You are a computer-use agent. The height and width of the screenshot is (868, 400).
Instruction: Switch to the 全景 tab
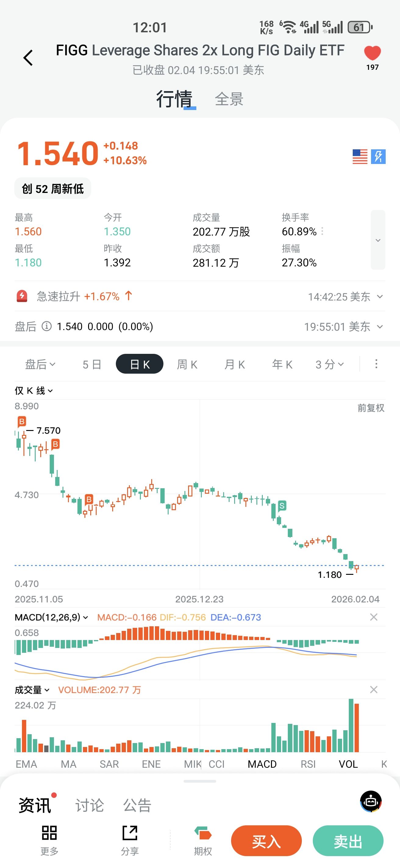229,99
